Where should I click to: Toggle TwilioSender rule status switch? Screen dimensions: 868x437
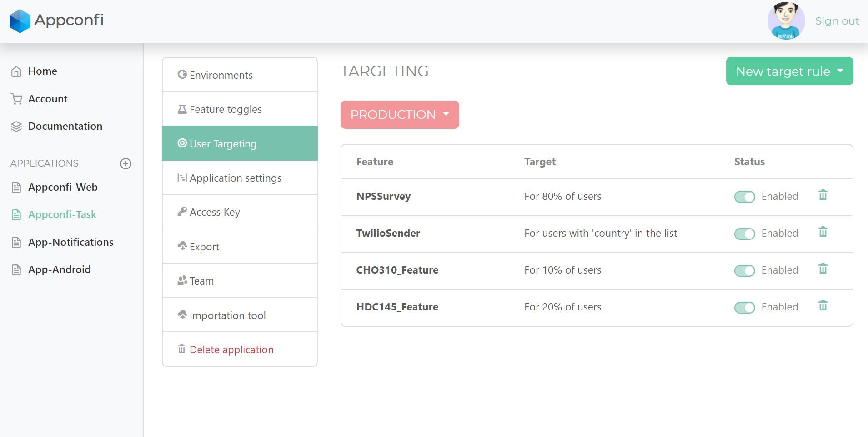coord(744,234)
